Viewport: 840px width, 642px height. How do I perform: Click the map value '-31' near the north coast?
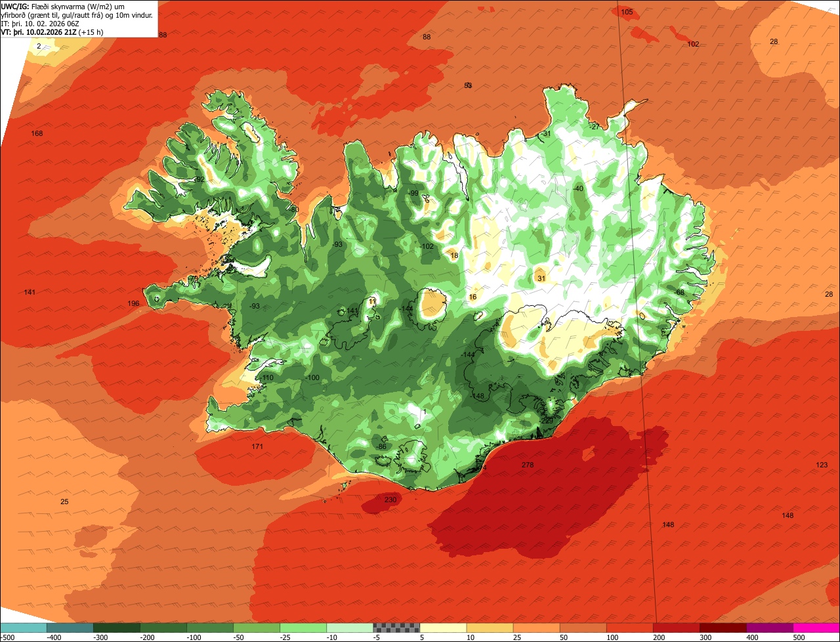click(546, 133)
